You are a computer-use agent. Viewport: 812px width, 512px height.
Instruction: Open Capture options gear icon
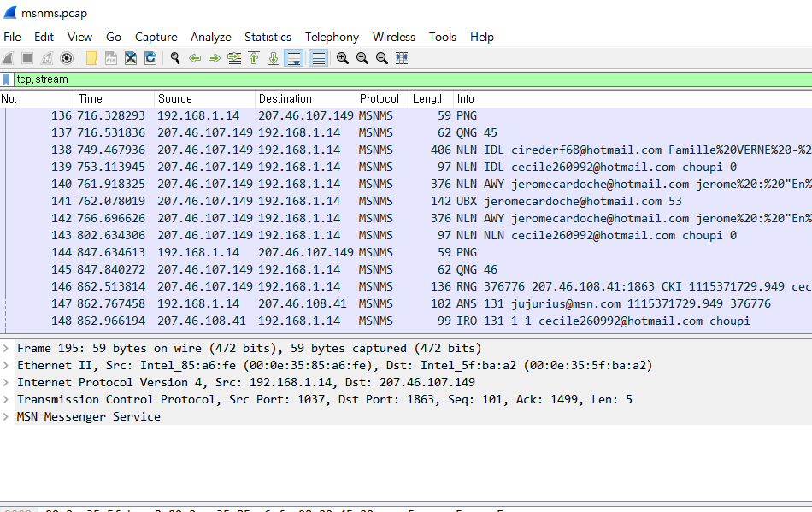pos(67,58)
